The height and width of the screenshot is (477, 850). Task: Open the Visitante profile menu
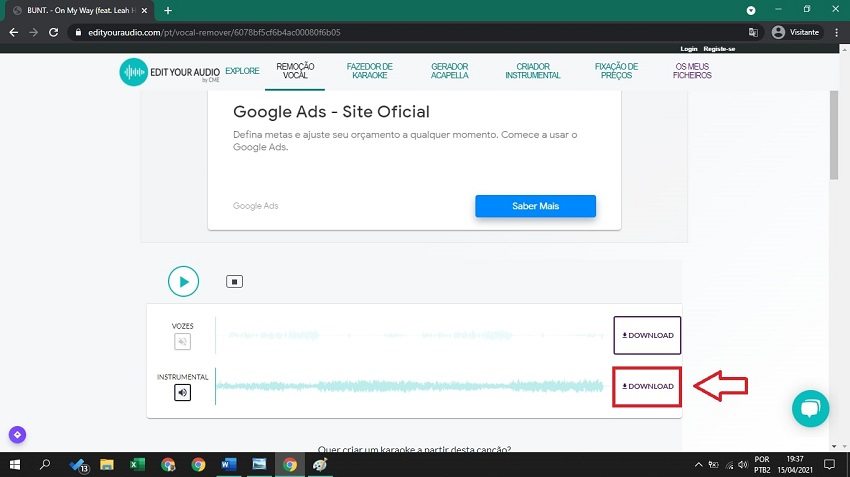pyautogui.click(x=795, y=32)
